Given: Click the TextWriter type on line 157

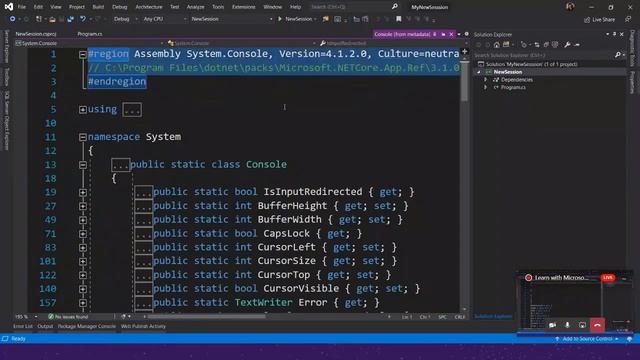Looking at the screenshot, I should (x=264, y=302).
